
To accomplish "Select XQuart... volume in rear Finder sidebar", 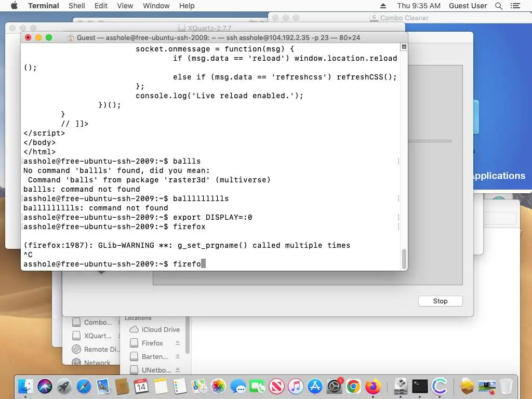I will coord(92,336).
